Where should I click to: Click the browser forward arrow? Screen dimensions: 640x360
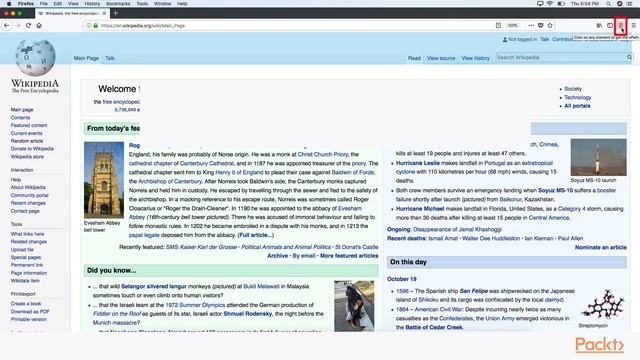pyautogui.click(x=17, y=25)
